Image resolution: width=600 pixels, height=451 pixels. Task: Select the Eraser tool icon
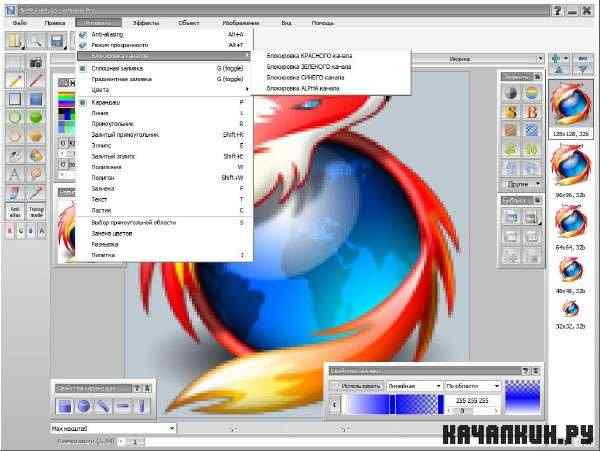(15, 193)
